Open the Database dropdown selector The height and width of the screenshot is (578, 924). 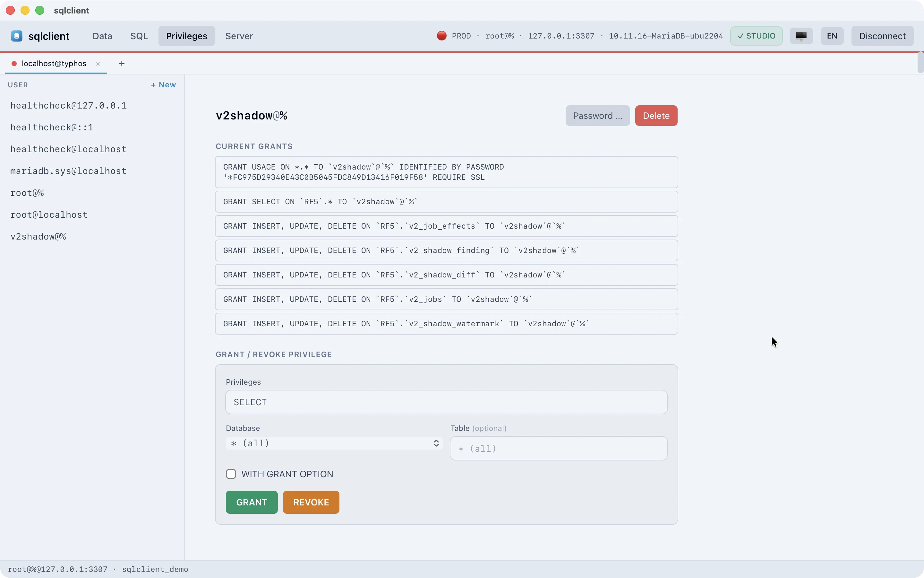[334, 443]
